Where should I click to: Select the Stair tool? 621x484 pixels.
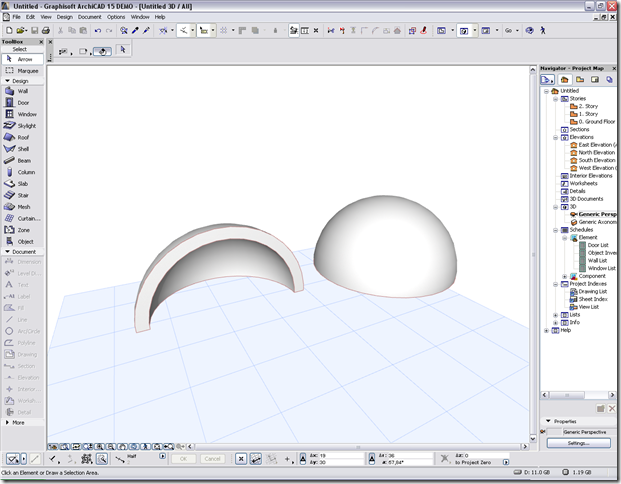pos(22,195)
